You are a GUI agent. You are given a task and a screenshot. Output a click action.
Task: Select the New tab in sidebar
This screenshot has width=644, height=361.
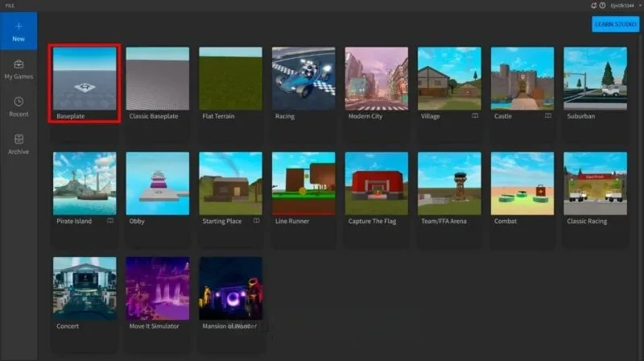pyautogui.click(x=19, y=31)
